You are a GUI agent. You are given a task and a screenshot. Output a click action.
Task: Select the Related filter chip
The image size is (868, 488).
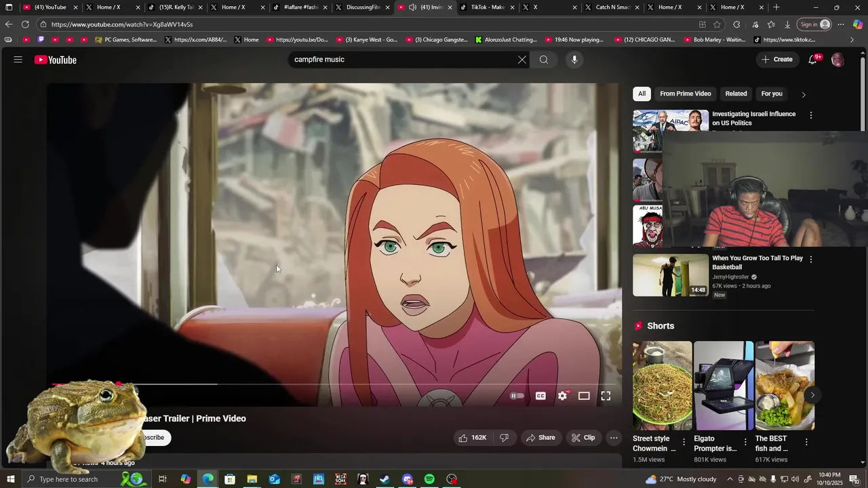[x=736, y=94]
